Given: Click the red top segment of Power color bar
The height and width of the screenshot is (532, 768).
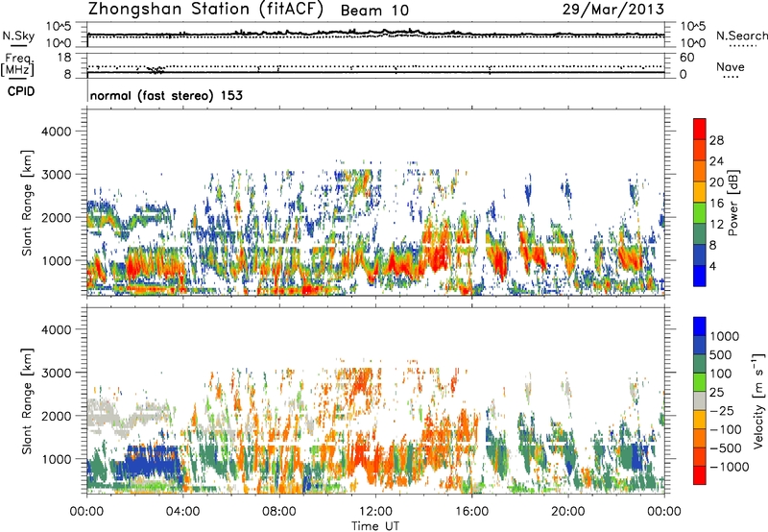Looking at the screenshot, I should [700, 129].
